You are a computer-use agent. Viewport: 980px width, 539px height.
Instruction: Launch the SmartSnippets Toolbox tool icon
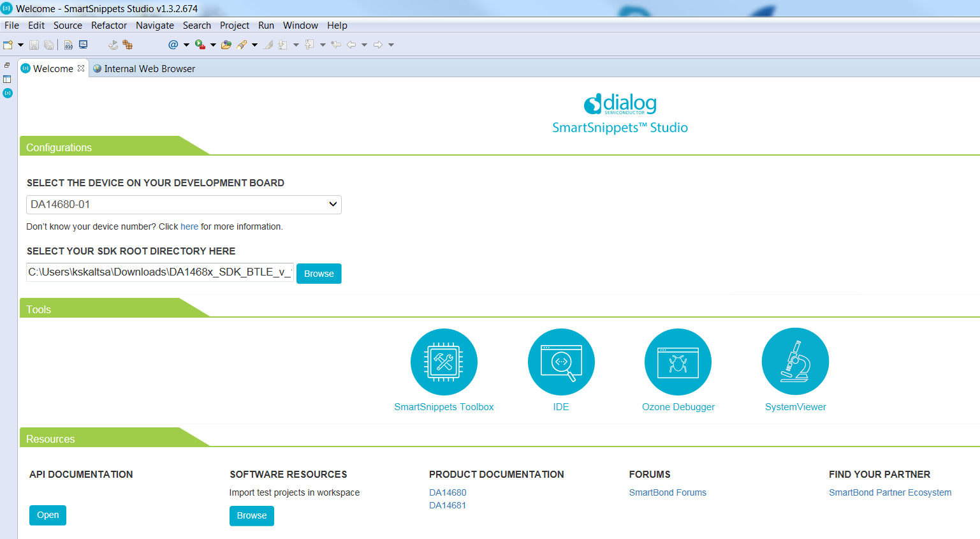click(444, 362)
